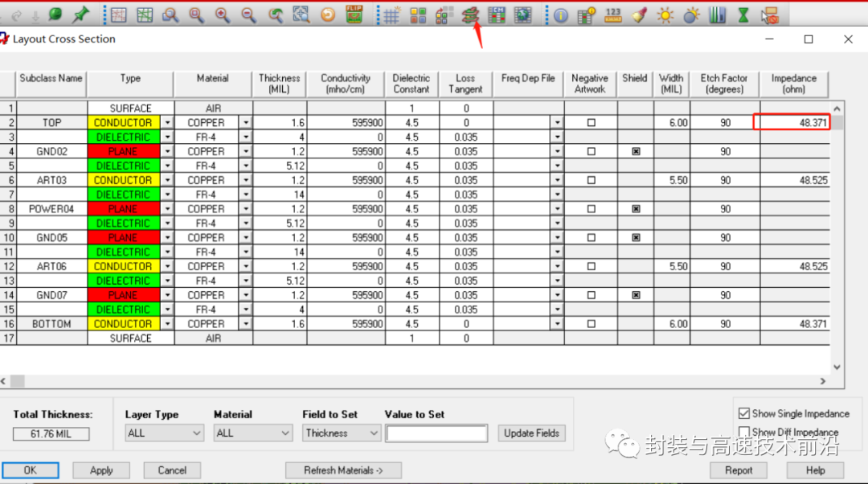This screenshot has width=868, height=484.
Task: Select the 123 Measure ruler tool
Action: [612, 15]
